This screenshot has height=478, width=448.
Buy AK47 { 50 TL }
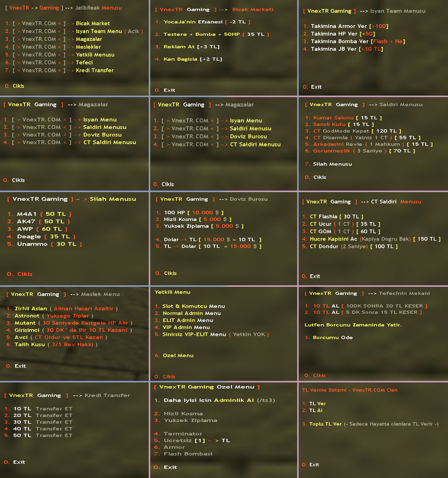click(39, 221)
